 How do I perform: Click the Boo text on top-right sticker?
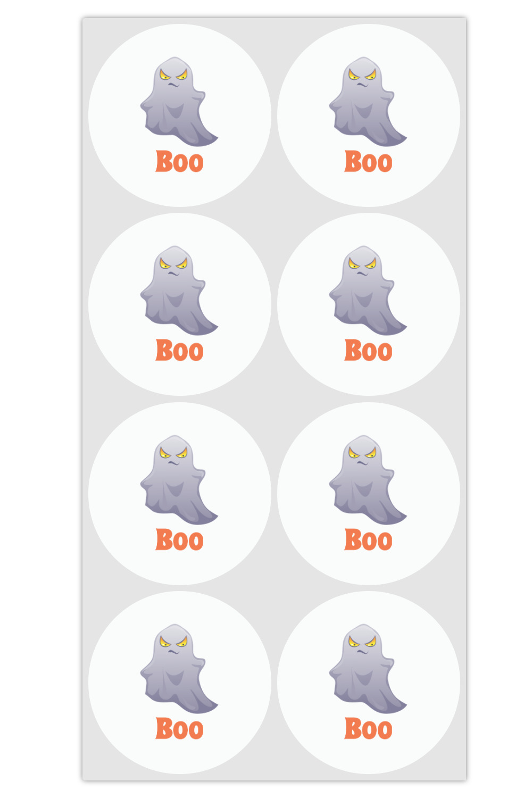coord(368,161)
